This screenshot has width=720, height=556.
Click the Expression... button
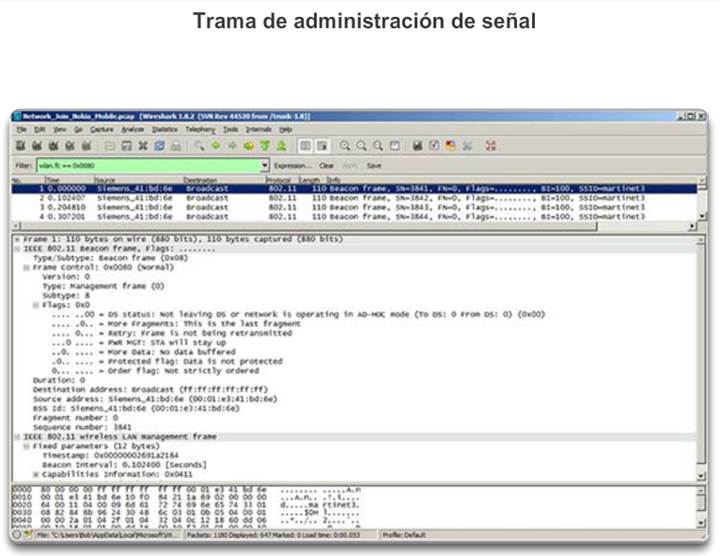click(x=292, y=166)
